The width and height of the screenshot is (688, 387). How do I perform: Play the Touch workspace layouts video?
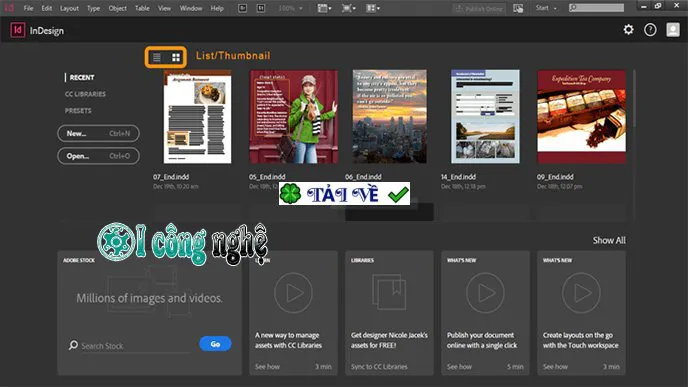[x=581, y=293]
